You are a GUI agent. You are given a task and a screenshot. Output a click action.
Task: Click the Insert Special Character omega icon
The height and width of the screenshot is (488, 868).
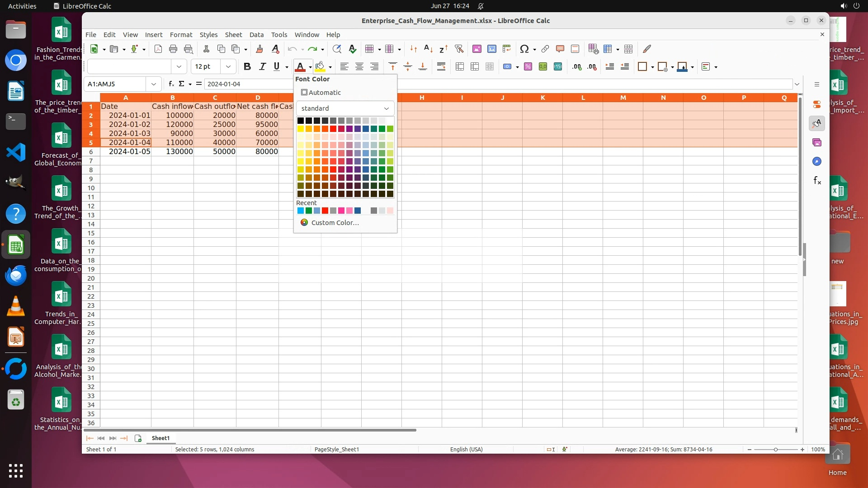point(524,49)
